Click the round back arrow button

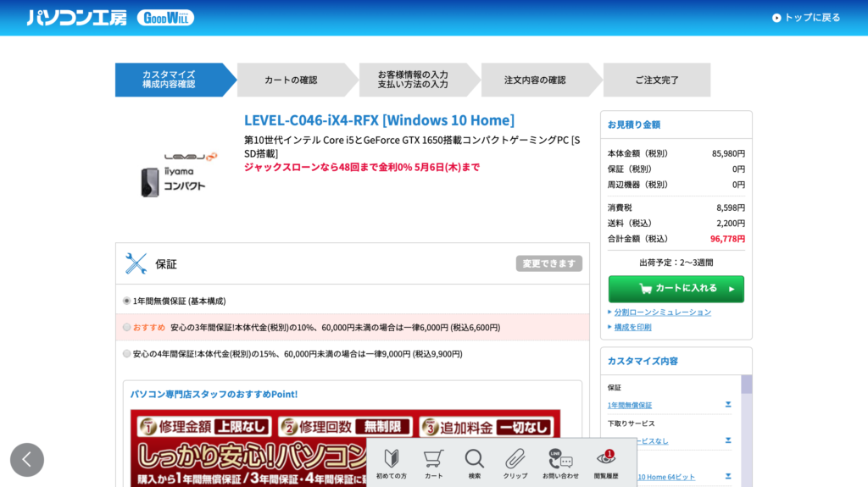tap(27, 460)
